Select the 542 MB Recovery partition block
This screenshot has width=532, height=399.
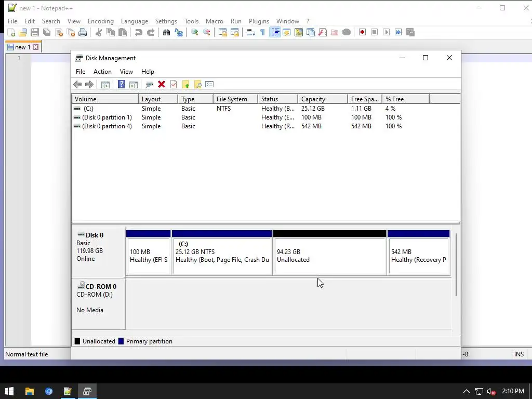click(419, 252)
